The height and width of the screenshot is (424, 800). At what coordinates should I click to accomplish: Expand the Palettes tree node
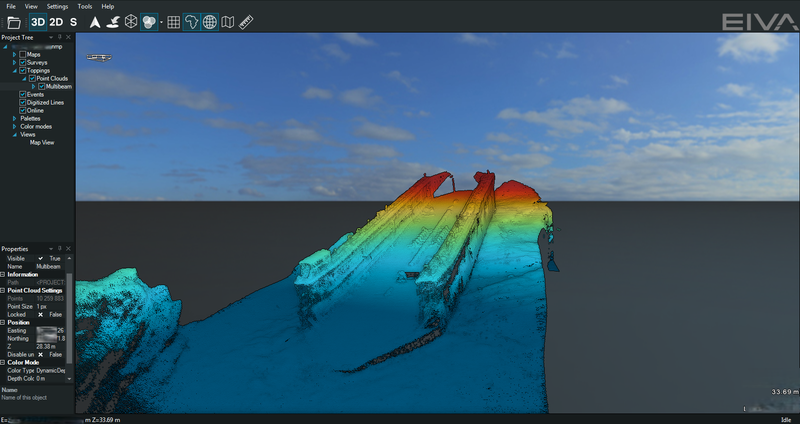coord(15,118)
